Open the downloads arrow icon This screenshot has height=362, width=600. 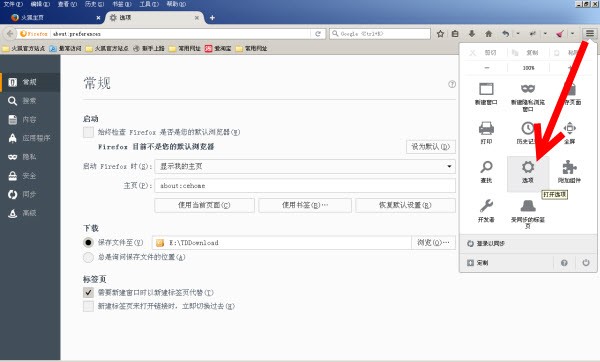pyautogui.click(x=472, y=34)
